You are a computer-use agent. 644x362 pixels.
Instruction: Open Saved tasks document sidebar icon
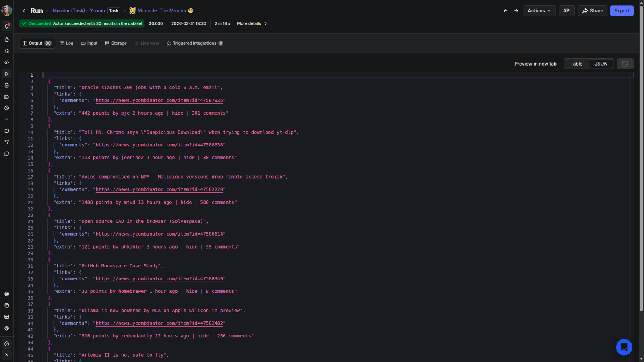(x=7, y=85)
